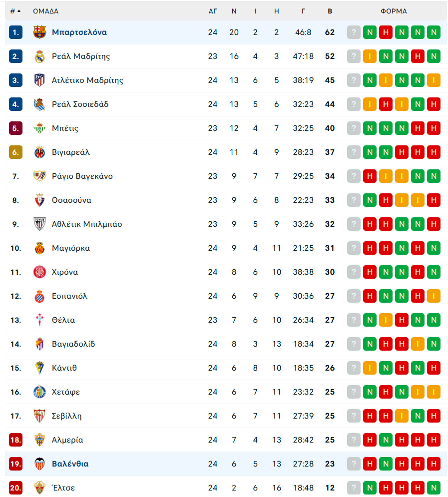
Task: Open the Βαλένθια team link
Action: pos(70,464)
